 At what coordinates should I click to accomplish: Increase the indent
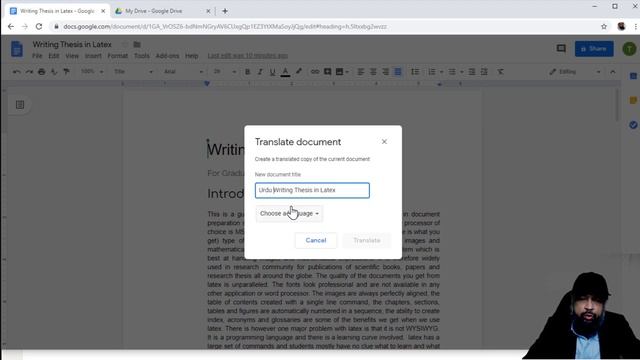pos(484,72)
